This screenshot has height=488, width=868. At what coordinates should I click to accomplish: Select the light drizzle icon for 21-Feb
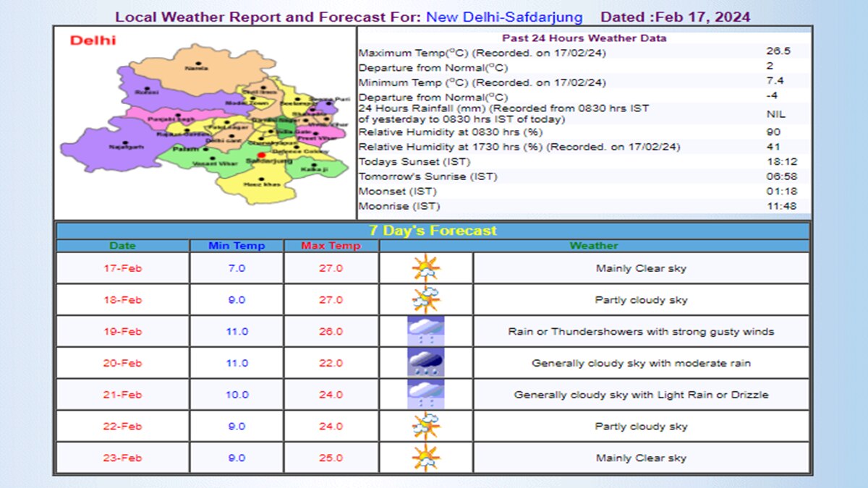(425, 394)
